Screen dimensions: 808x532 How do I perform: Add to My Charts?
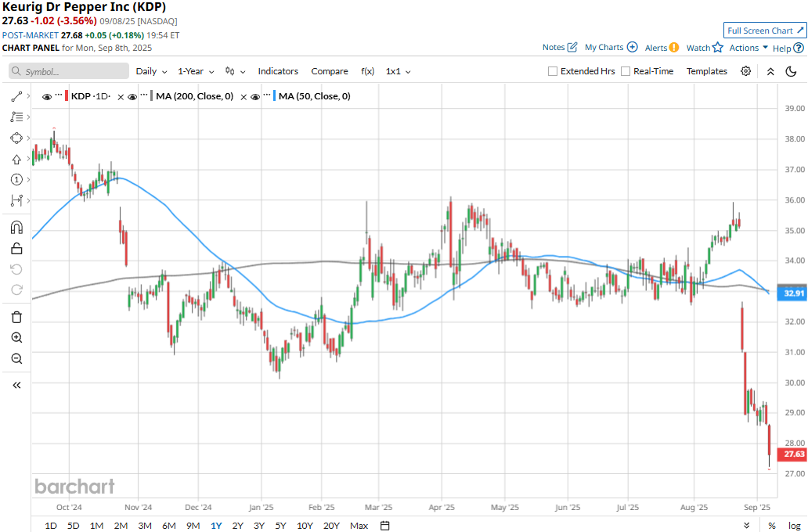point(611,48)
